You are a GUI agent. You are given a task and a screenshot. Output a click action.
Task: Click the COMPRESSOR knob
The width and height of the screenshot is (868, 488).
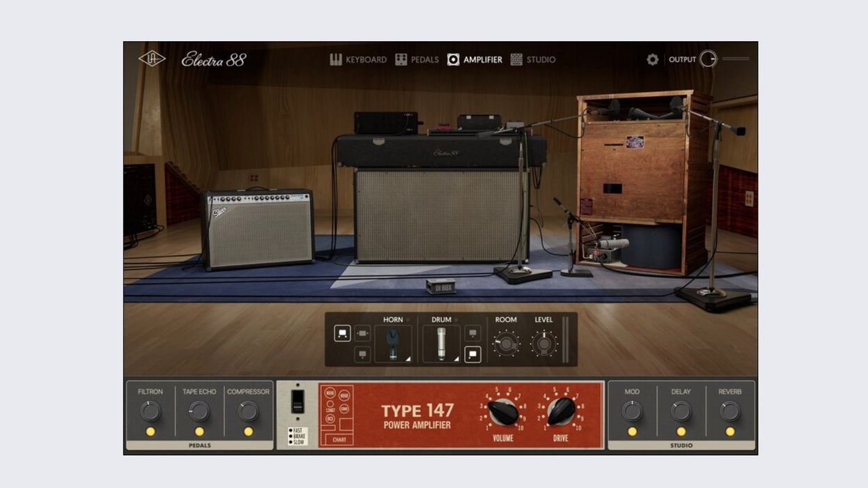[248, 411]
